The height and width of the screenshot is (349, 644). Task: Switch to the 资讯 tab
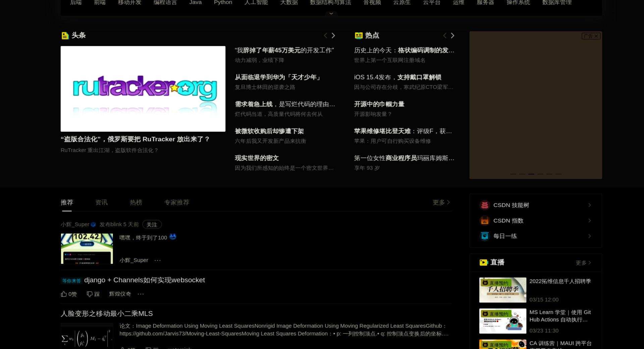[101, 202]
